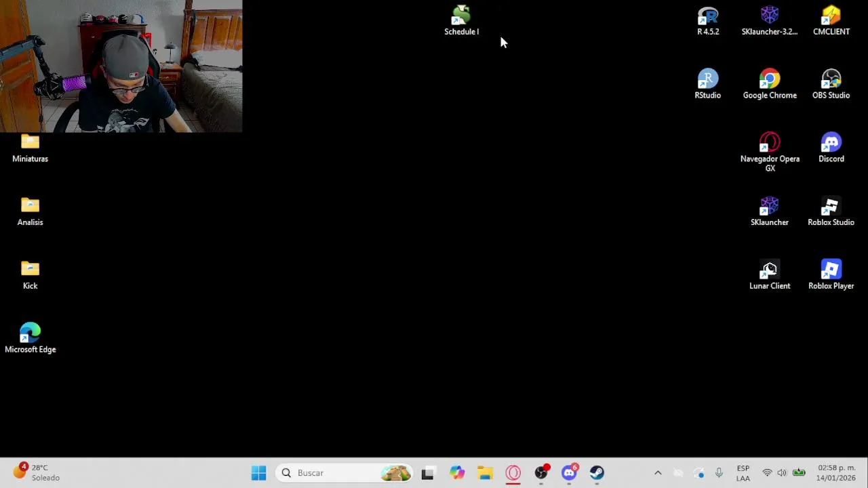Select the RStudio desktop icon
Viewport: 868px width, 488px height.
tap(708, 85)
